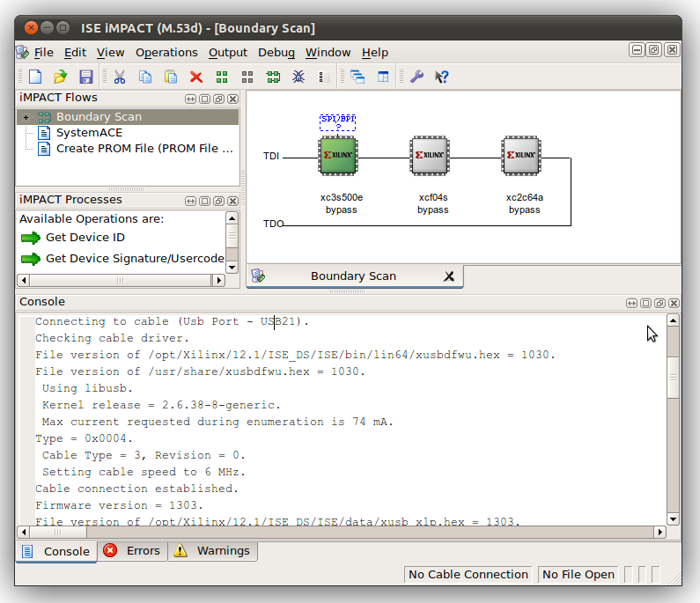Image resolution: width=700 pixels, height=603 pixels.
Task: Open the Help menu
Action: click(375, 53)
